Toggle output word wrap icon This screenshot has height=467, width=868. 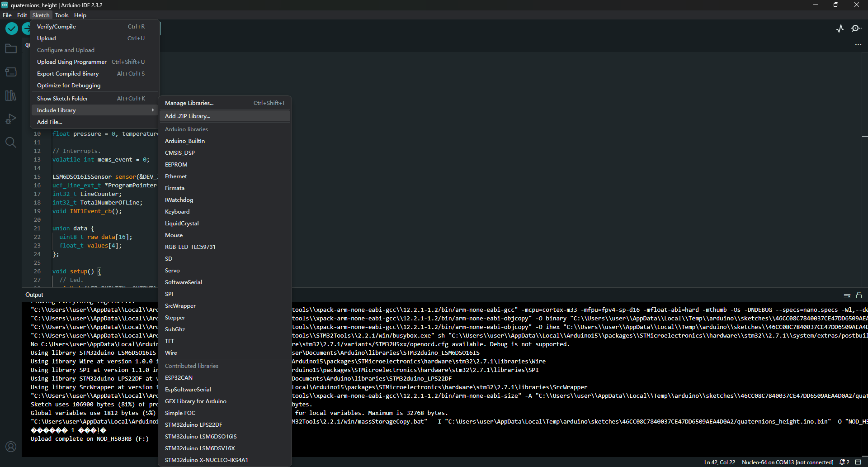(847, 295)
